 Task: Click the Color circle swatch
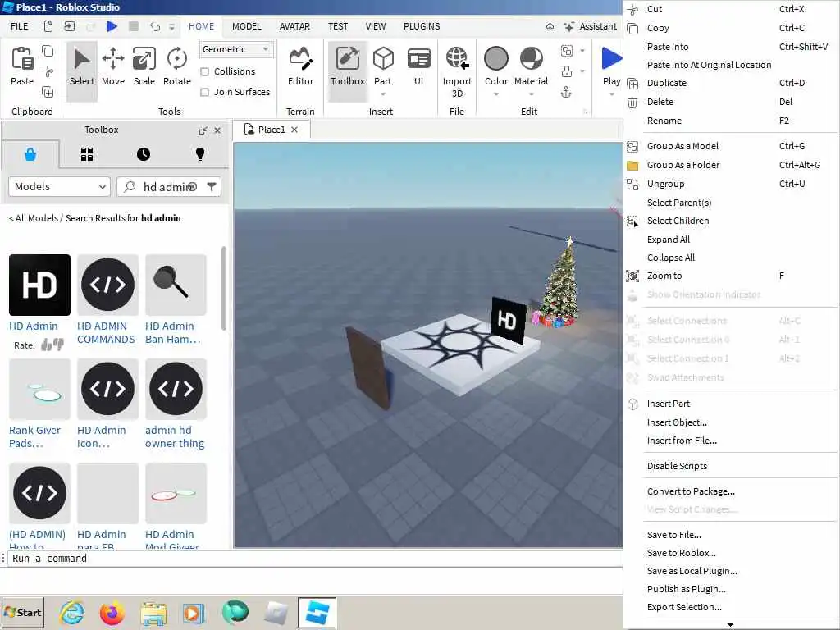click(496, 58)
